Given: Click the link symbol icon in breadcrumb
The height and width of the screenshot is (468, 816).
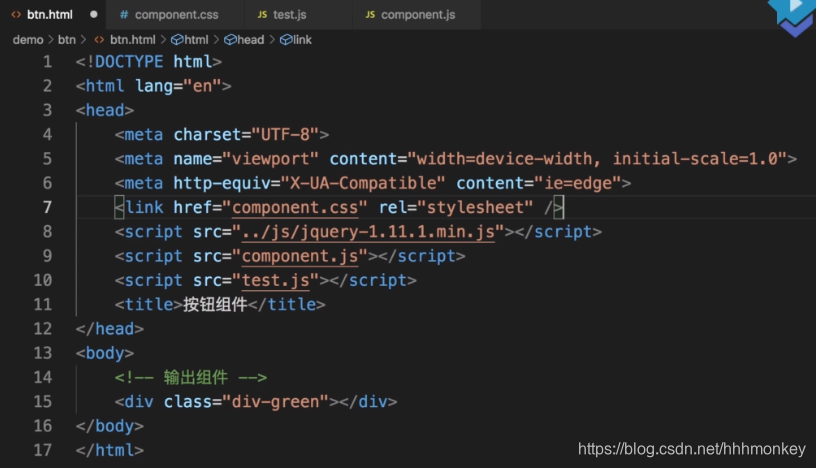Looking at the screenshot, I should click(286, 40).
